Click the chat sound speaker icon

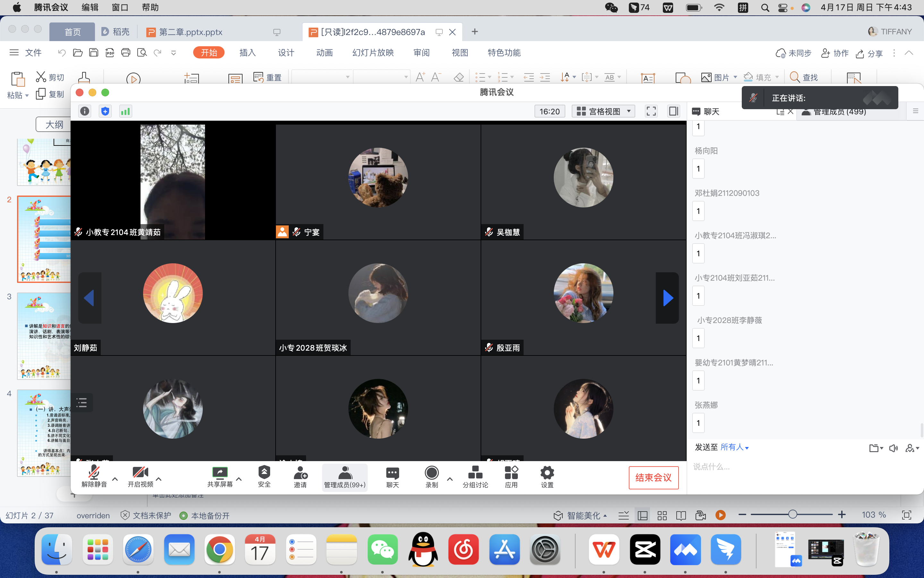click(894, 448)
